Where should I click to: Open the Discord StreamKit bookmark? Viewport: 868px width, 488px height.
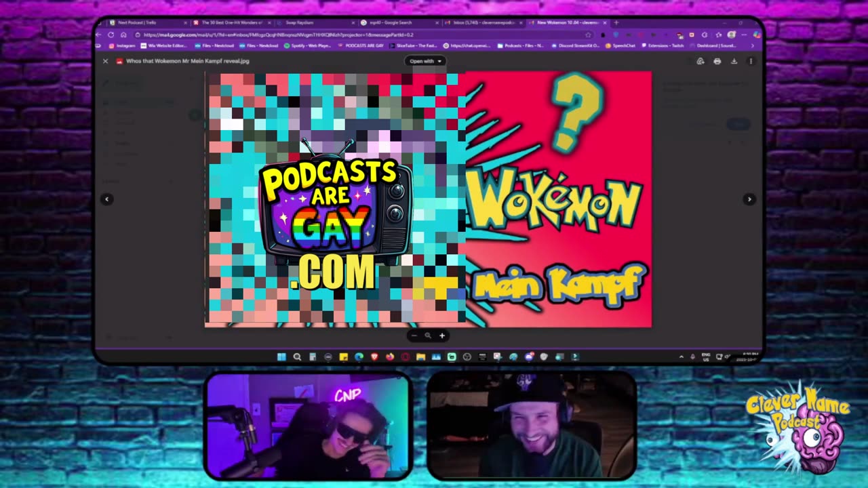point(576,46)
